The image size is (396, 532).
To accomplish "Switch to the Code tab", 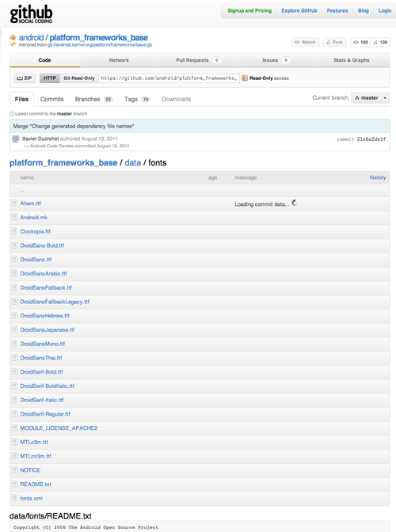I will pyautogui.click(x=45, y=60).
